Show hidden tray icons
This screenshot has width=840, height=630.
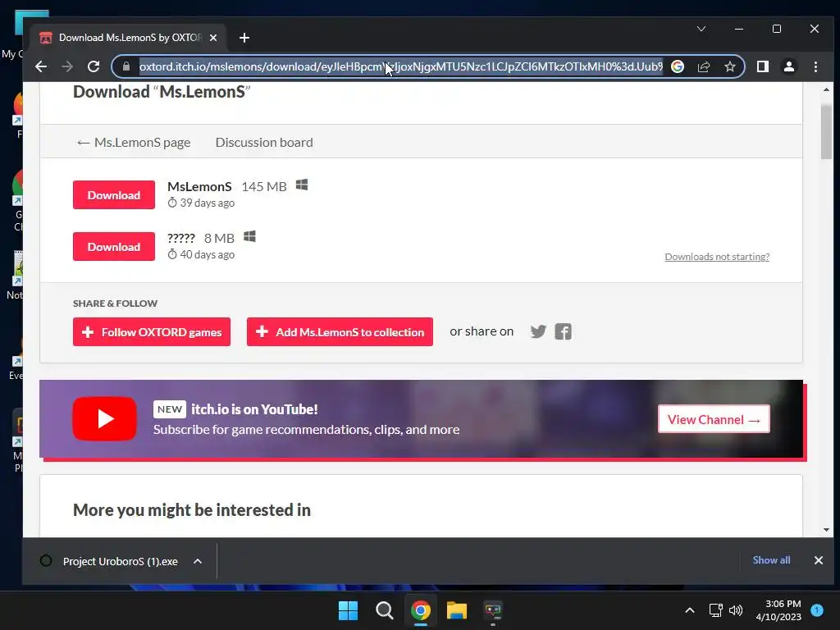pos(690,610)
